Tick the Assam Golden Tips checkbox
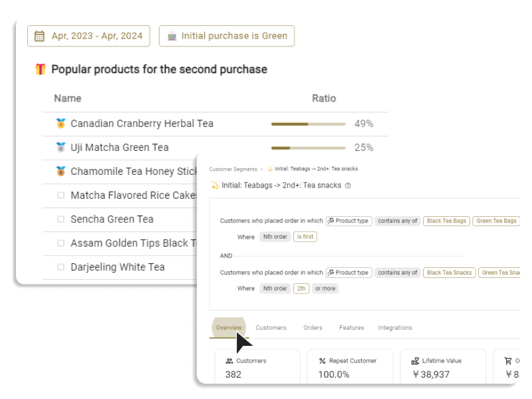The width and height of the screenshot is (532, 399). pyautogui.click(x=61, y=243)
